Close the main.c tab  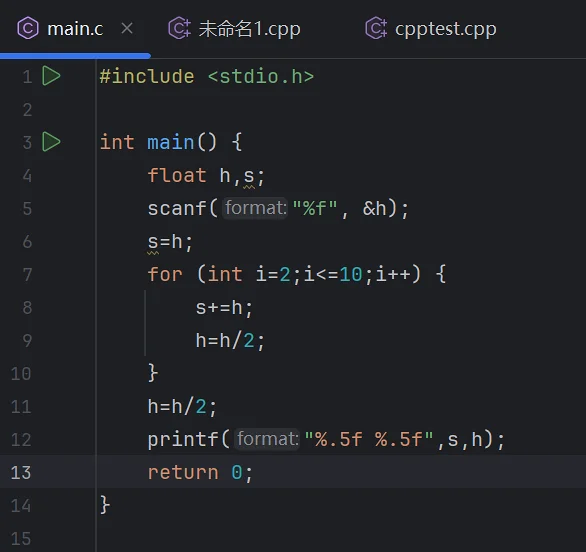click(127, 28)
